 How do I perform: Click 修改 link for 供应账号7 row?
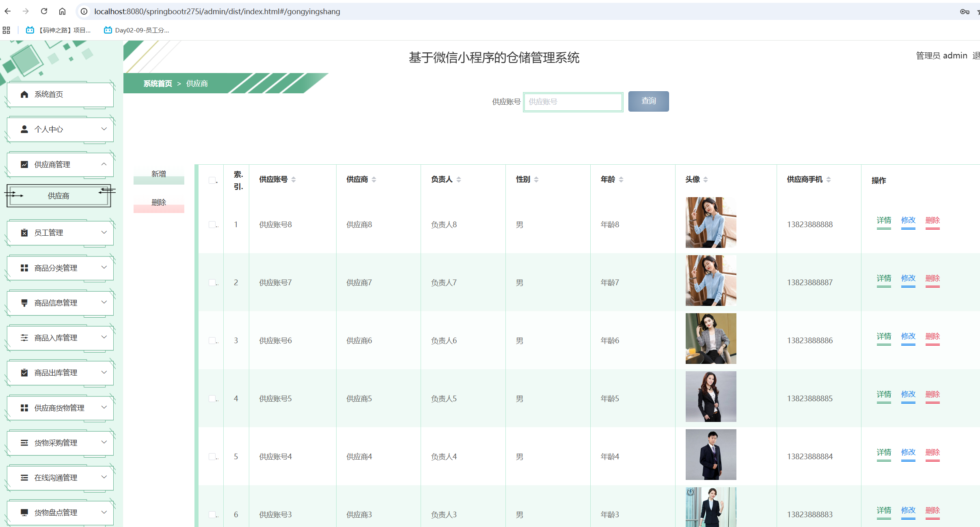pos(908,278)
